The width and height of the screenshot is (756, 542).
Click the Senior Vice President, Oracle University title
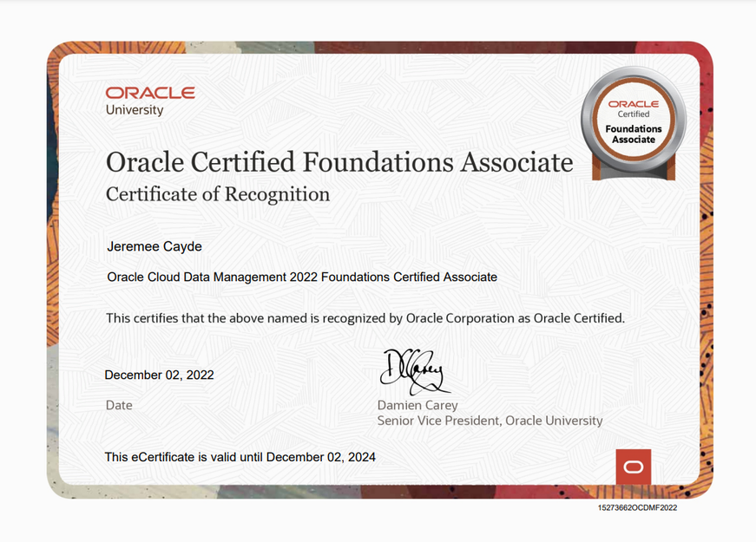490,421
